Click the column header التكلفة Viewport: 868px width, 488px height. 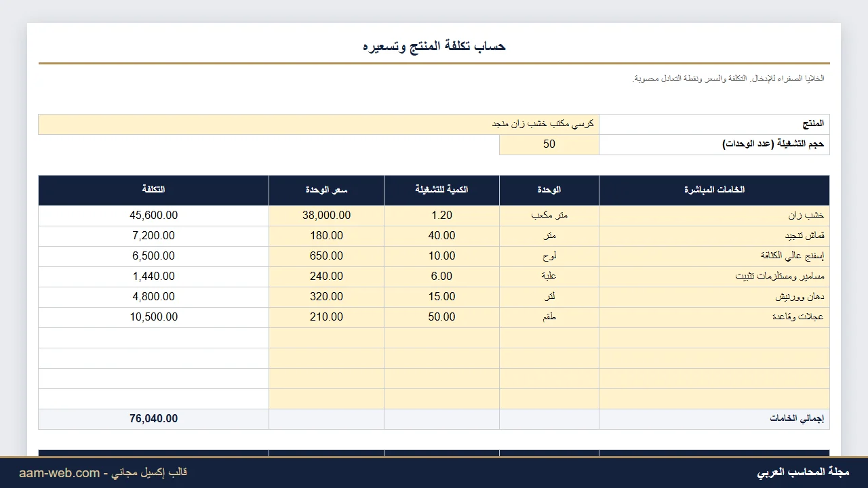(154, 190)
